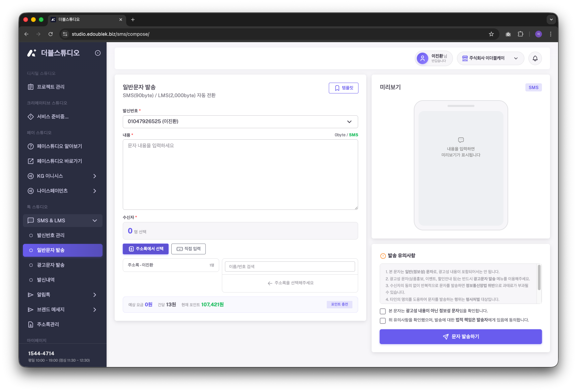Collapse the sidebar with the circle icon
This screenshot has height=392, width=577.
98,53
